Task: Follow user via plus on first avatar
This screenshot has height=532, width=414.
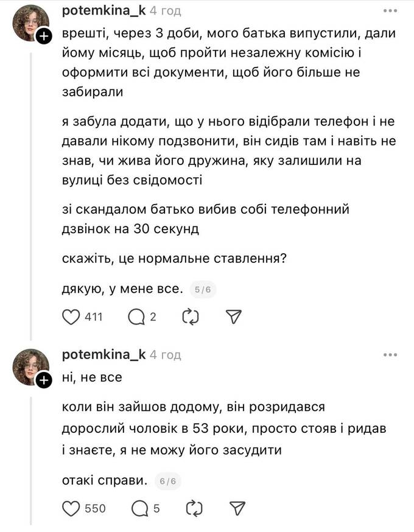Action: pos(44,36)
